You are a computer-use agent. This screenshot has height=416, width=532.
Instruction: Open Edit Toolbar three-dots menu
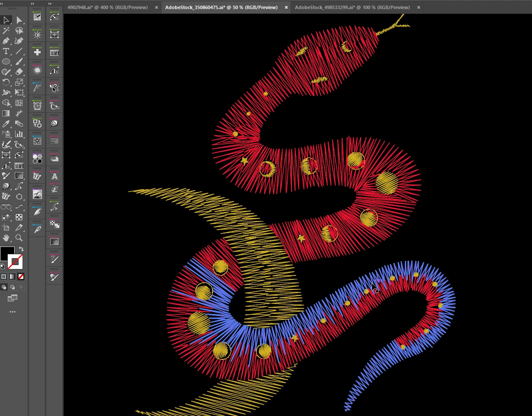pyautogui.click(x=13, y=312)
